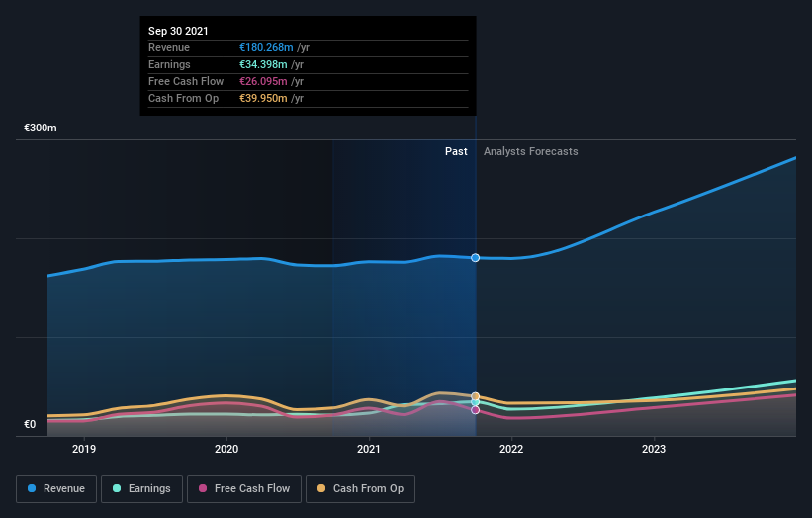Toggle the Cash From Op legend button
The width and height of the screenshot is (812, 518).
[360, 489]
